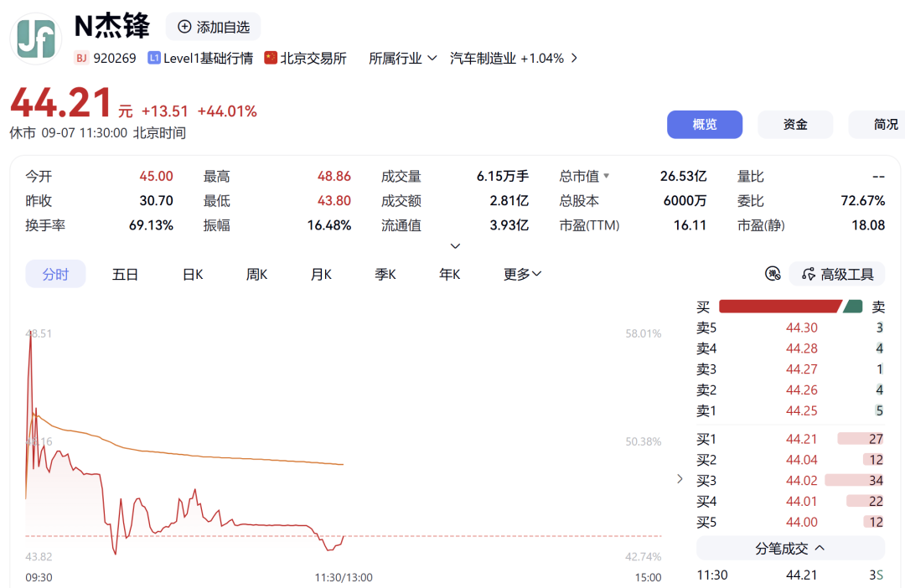Image resolution: width=905 pixels, height=588 pixels.
Task: Click the stock code 920269
Action: coord(115,59)
